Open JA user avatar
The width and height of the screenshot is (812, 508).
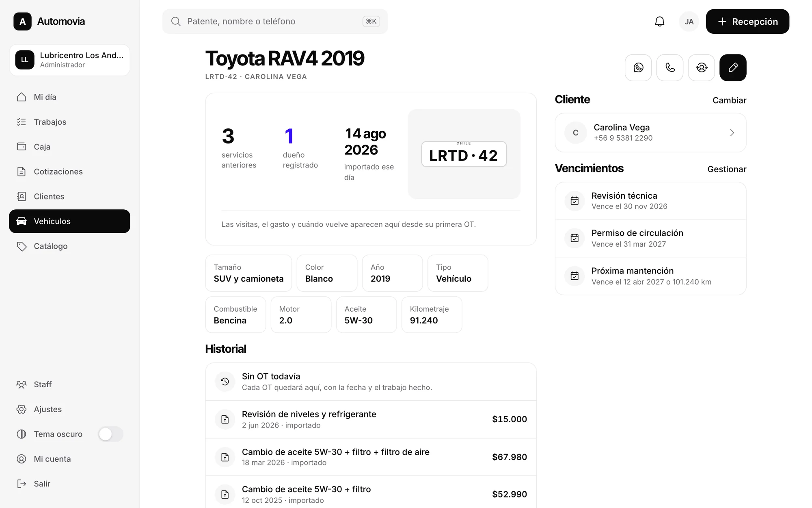[689, 22]
